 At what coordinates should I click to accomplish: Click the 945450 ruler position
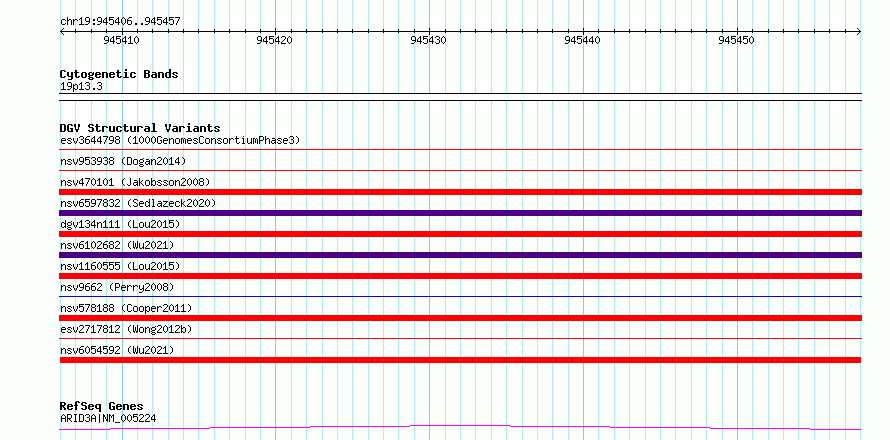(736, 40)
